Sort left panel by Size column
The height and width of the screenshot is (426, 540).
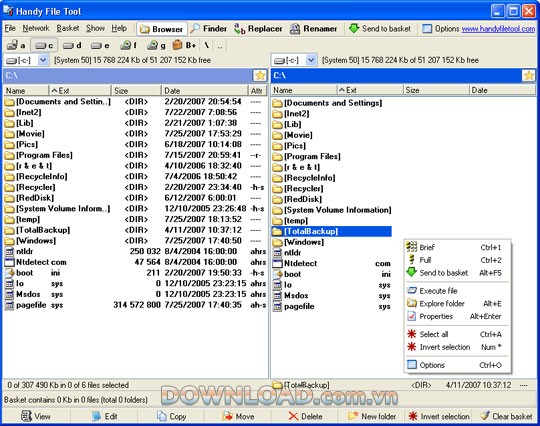click(136, 91)
